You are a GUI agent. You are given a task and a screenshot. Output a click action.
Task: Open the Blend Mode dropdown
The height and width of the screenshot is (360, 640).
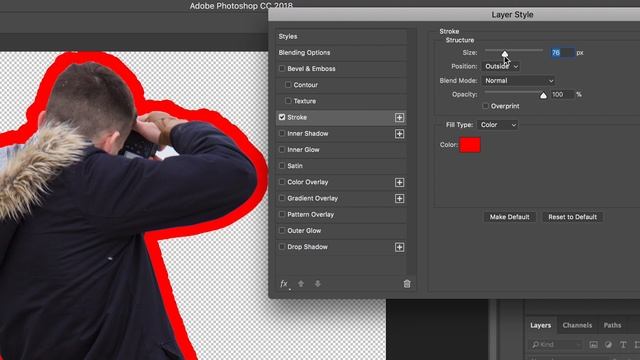[x=518, y=81]
